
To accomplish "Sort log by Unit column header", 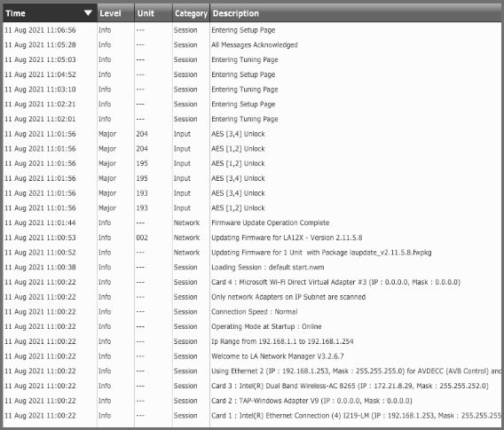I will pos(154,13).
